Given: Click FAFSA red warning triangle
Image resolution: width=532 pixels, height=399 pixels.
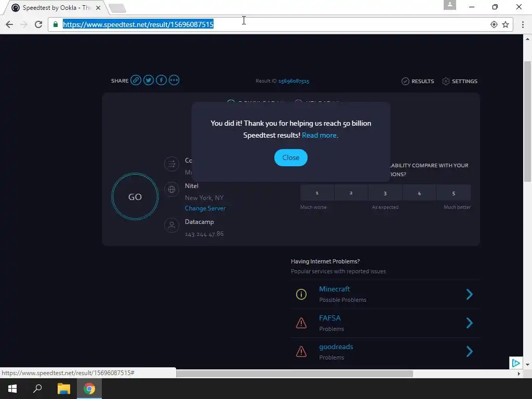Looking at the screenshot, I should [x=301, y=323].
